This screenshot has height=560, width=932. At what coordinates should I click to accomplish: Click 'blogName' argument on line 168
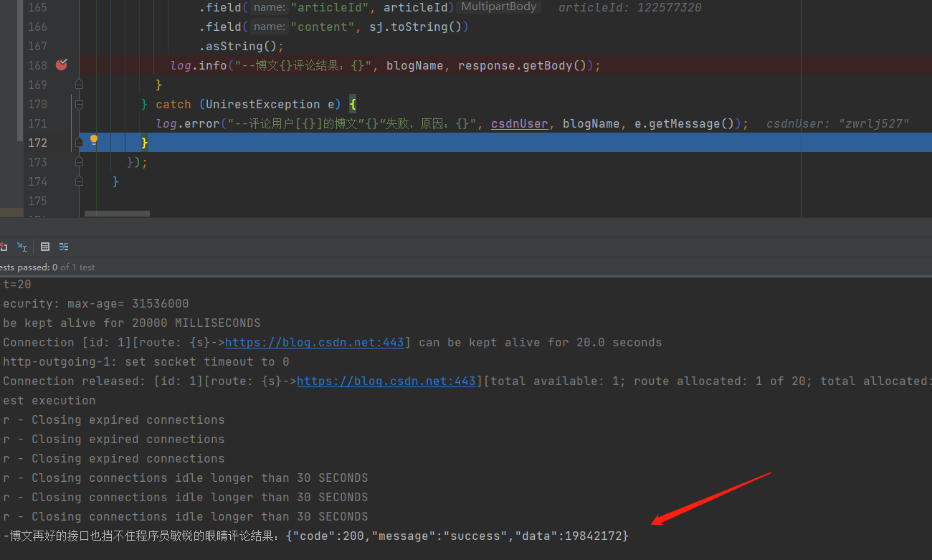pyautogui.click(x=415, y=65)
